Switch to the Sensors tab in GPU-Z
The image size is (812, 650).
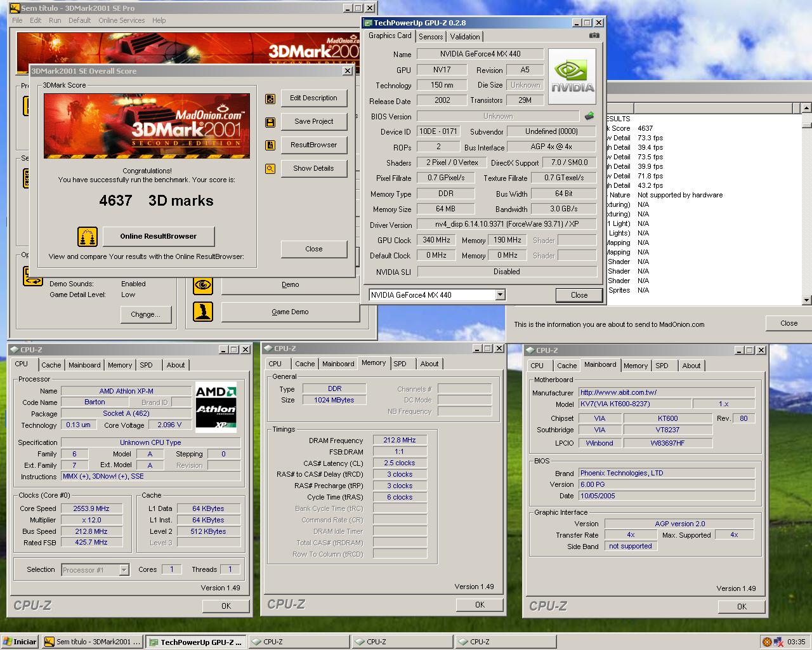(x=431, y=37)
